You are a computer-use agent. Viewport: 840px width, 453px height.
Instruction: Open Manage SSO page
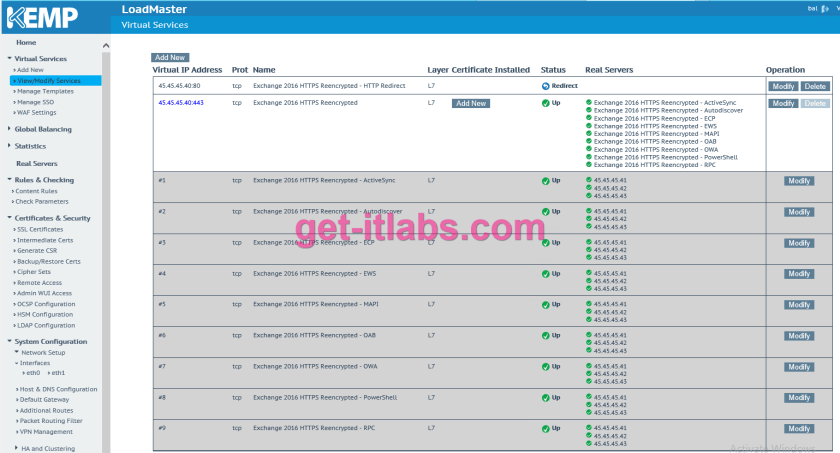click(x=35, y=102)
